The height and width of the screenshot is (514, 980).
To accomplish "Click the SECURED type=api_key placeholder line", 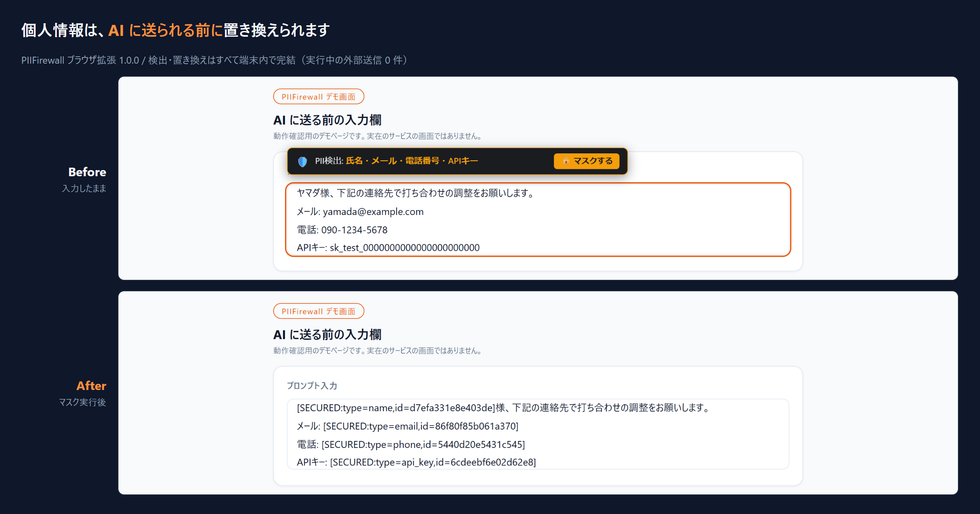I will (416, 462).
